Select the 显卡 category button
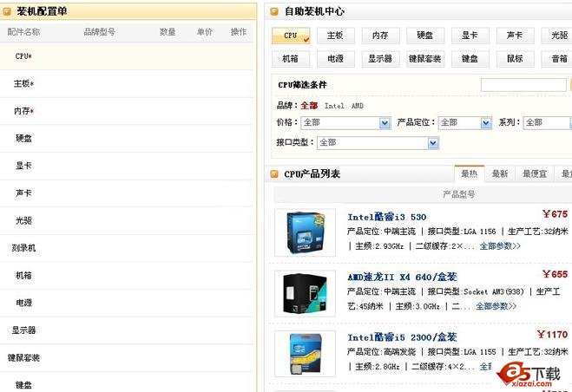This screenshot has width=572, height=392. [x=470, y=36]
